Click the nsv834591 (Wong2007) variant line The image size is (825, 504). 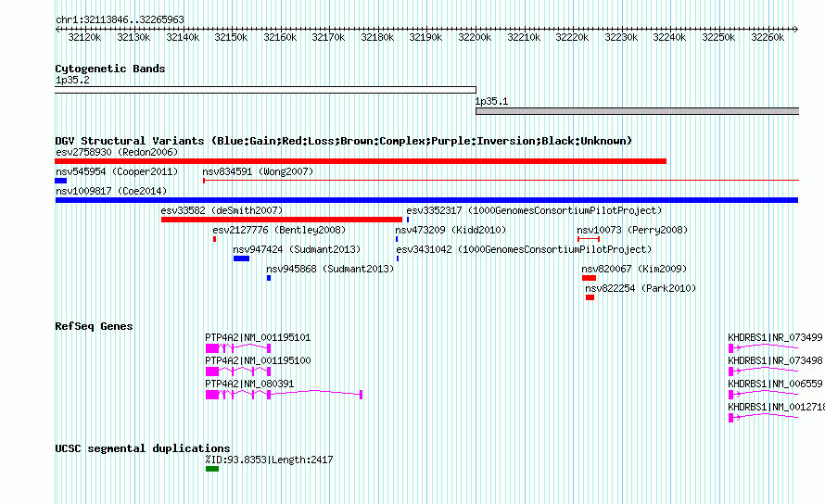501,181
